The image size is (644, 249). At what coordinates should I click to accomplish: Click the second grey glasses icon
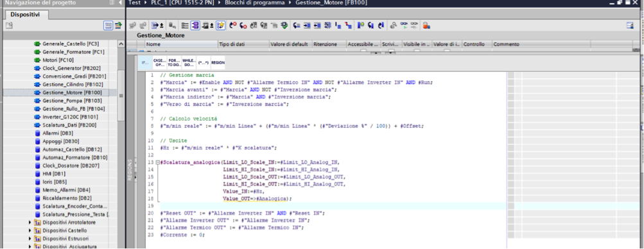(414, 26)
